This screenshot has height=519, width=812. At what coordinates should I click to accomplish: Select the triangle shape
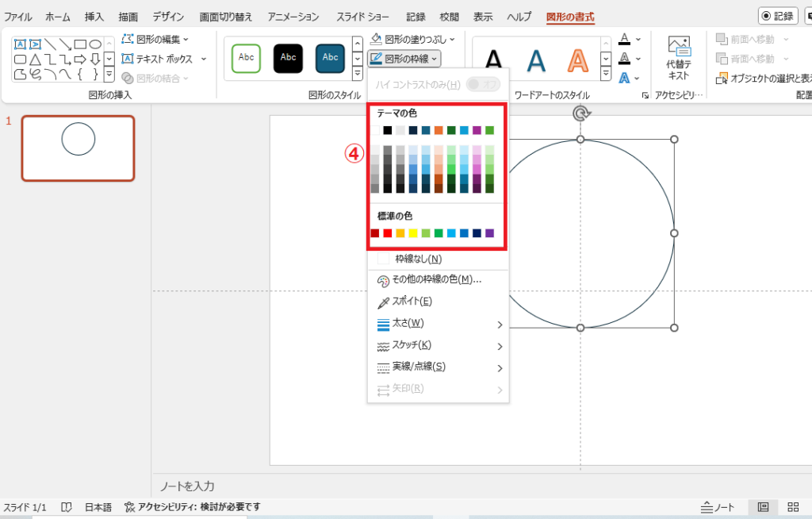coord(35,59)
